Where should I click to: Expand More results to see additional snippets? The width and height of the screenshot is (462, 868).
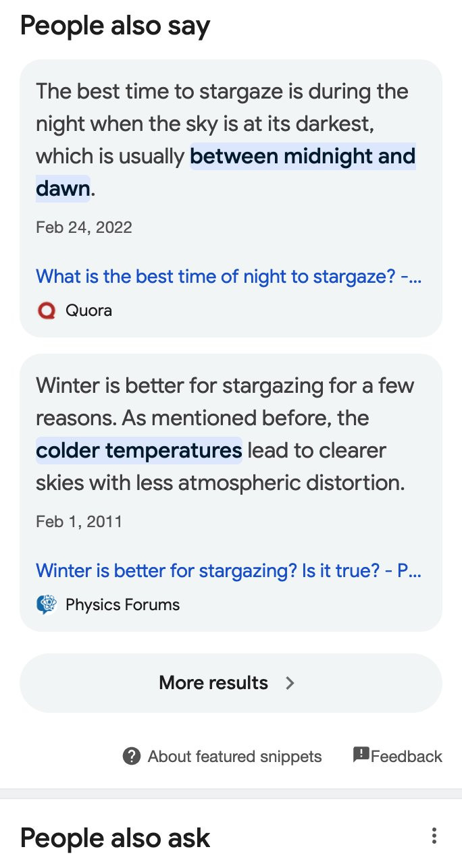click(x=230, y=683)
